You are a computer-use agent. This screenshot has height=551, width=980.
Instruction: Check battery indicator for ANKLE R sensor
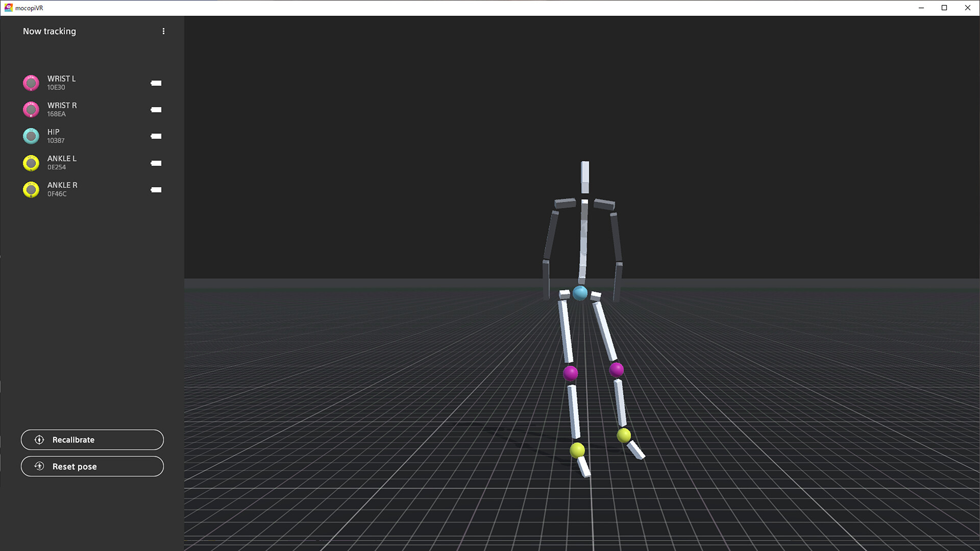tap(156, 189)
